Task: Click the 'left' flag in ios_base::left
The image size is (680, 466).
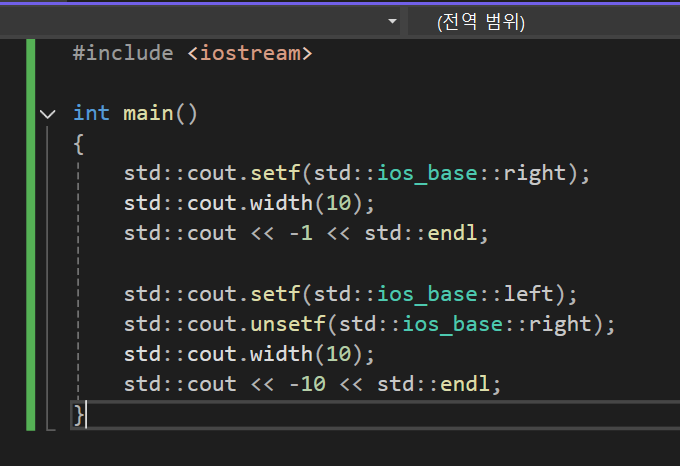Action: 528,294
